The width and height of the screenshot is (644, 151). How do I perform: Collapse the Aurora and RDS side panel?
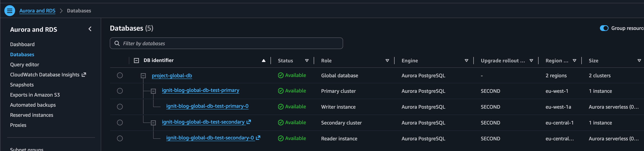tap(90, 29)
